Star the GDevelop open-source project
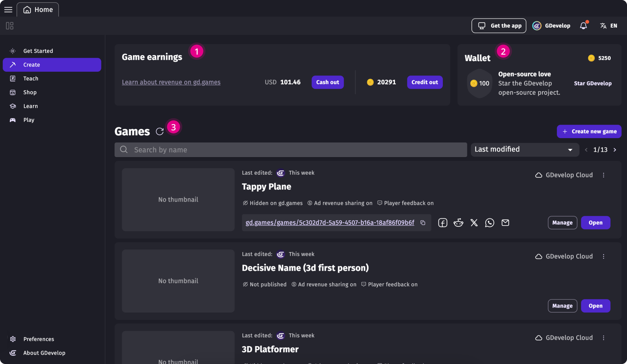Viewport: 627px width, 364px height. (x=592, y=83)
